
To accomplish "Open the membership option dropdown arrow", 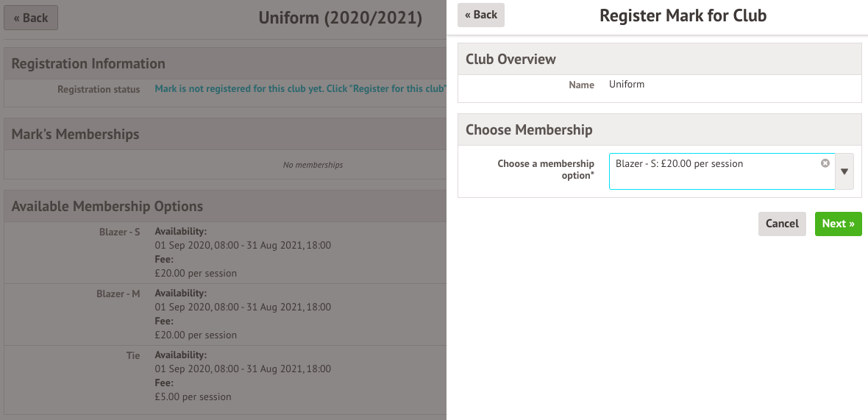I will pyautogui.click(x=844, y=171).
